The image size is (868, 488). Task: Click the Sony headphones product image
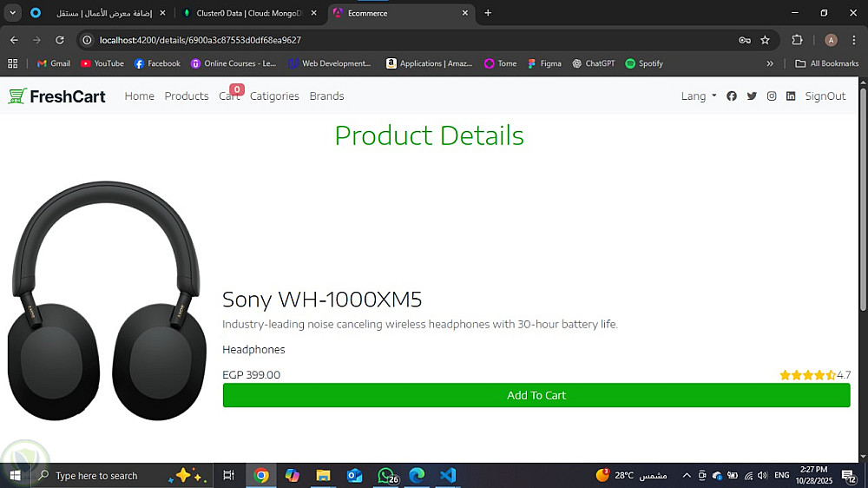click(x=107, y=300)
